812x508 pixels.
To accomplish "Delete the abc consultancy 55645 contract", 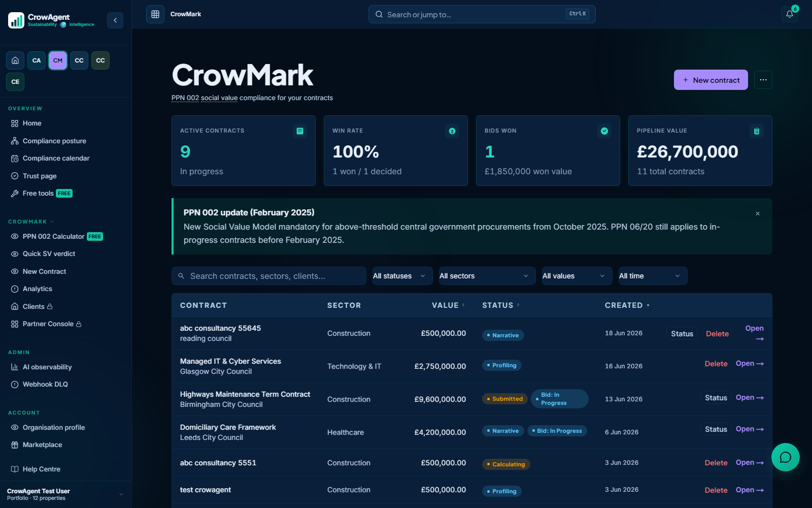I will point(717,334).
